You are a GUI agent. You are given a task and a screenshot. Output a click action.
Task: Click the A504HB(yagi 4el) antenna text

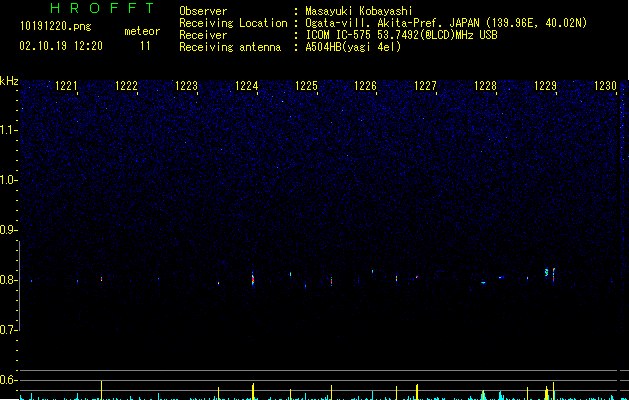tap(353, 47)
